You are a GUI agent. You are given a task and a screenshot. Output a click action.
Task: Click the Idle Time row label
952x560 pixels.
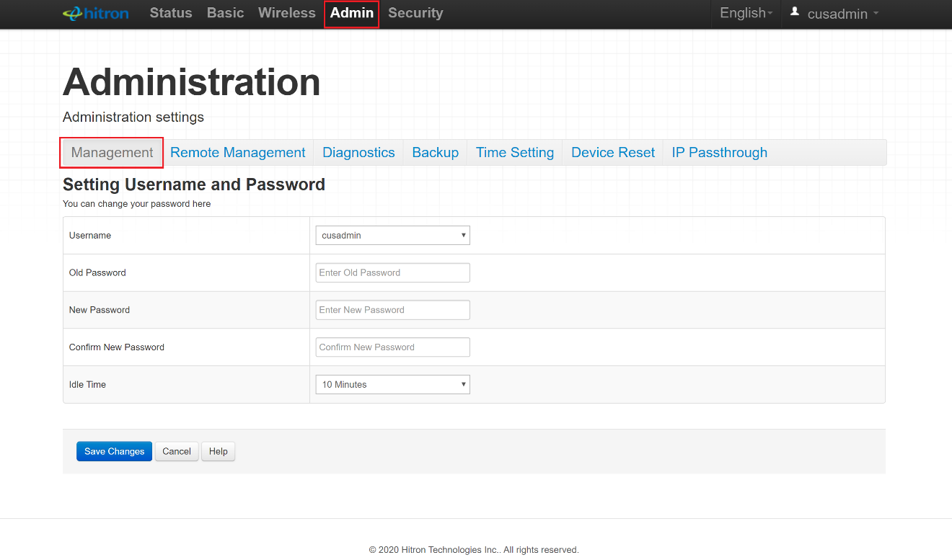87,385
